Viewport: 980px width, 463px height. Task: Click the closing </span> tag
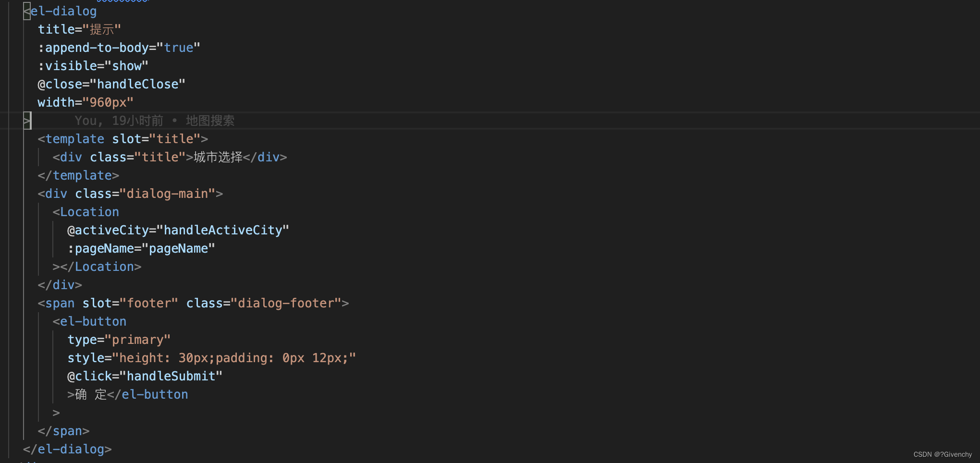pyautogui.click(x=63, y=431)
